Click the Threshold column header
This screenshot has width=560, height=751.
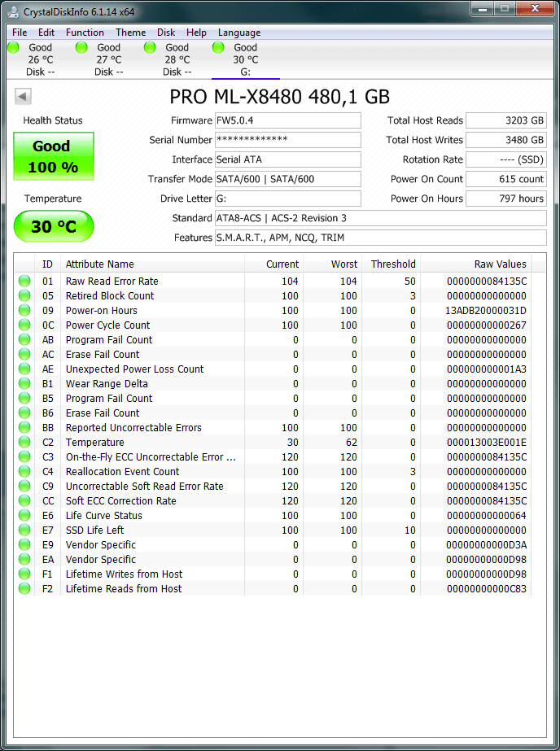[x=391, y=264]
